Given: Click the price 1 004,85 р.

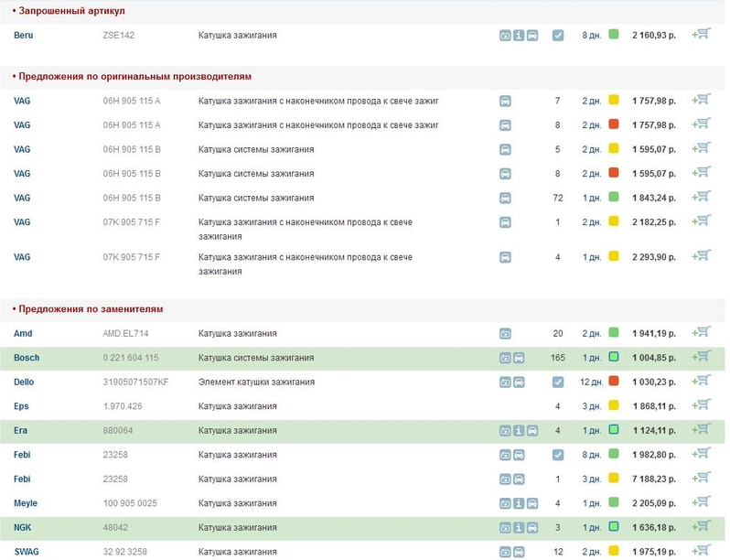Looking at the screenshot, I should click(654, 358).
